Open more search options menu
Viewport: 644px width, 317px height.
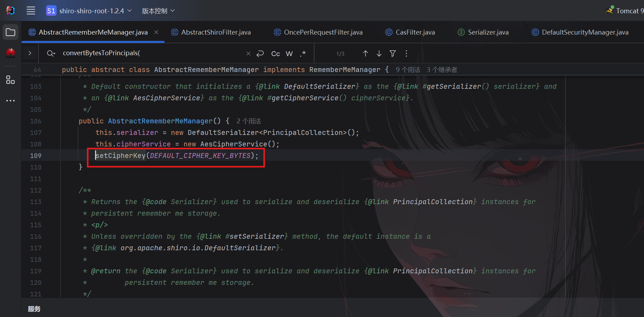coord(406,53)
